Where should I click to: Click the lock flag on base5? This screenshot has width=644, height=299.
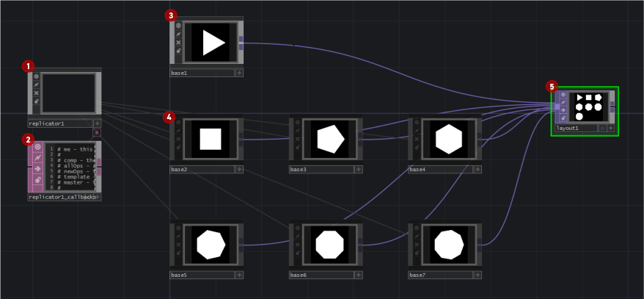pos(178,253)
